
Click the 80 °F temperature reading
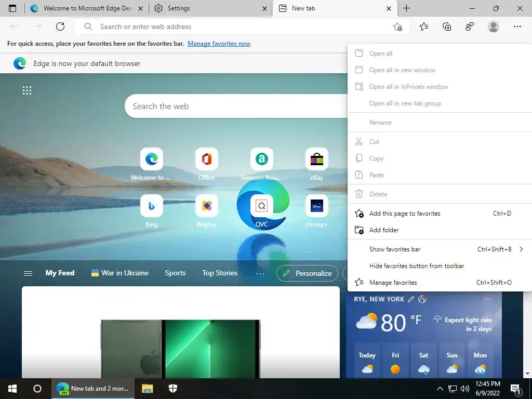(401, 322)
